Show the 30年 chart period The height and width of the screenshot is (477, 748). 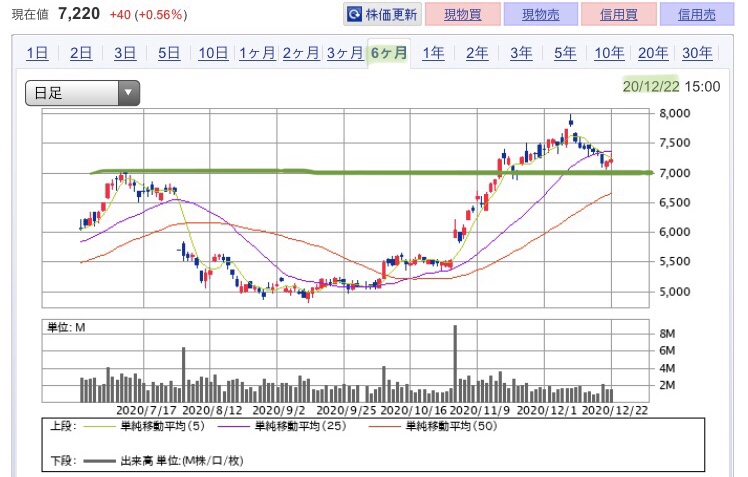[x=697, y=53]
